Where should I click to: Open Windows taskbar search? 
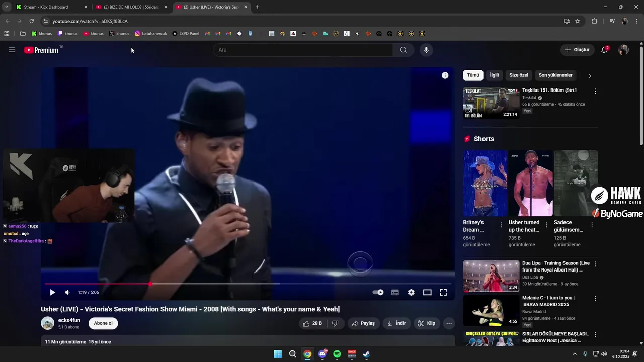pyautogui.click(x=293, y=354)
